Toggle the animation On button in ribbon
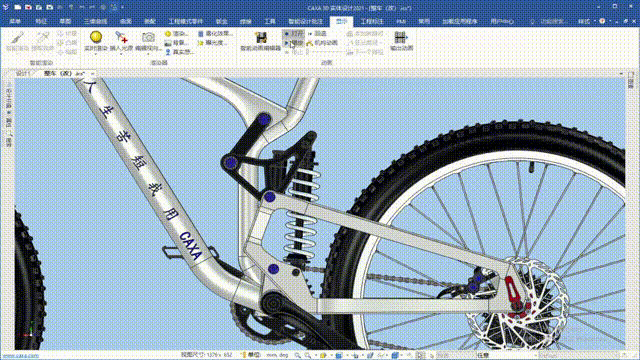This screenshot has height=360, width=640. [x=293, y=33]
